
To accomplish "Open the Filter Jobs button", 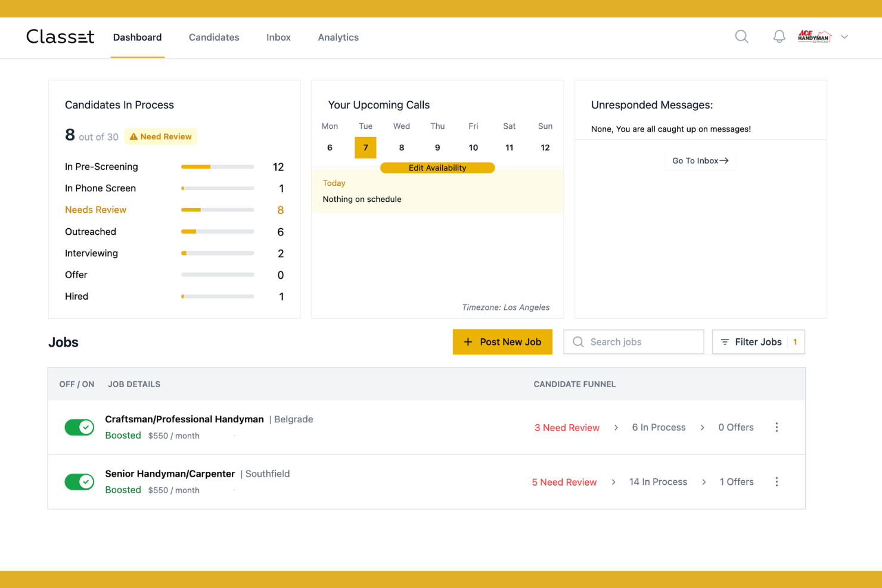I will tap(759, 342).
